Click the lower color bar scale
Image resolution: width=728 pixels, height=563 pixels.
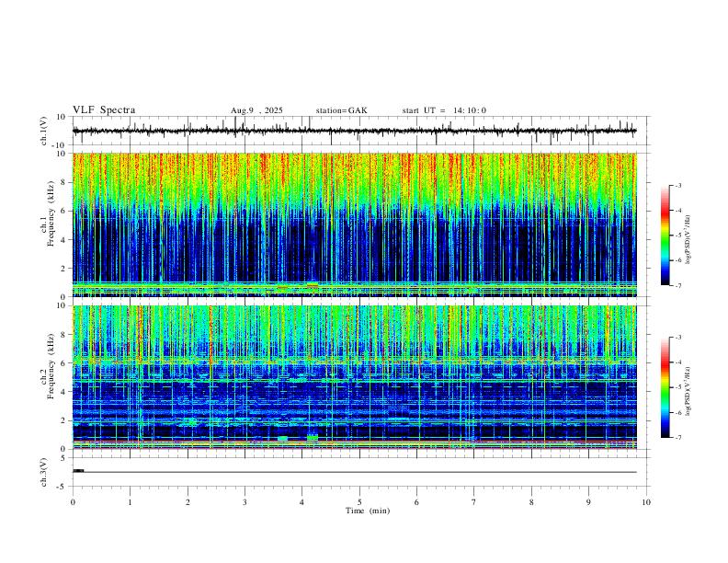(665, 387)
